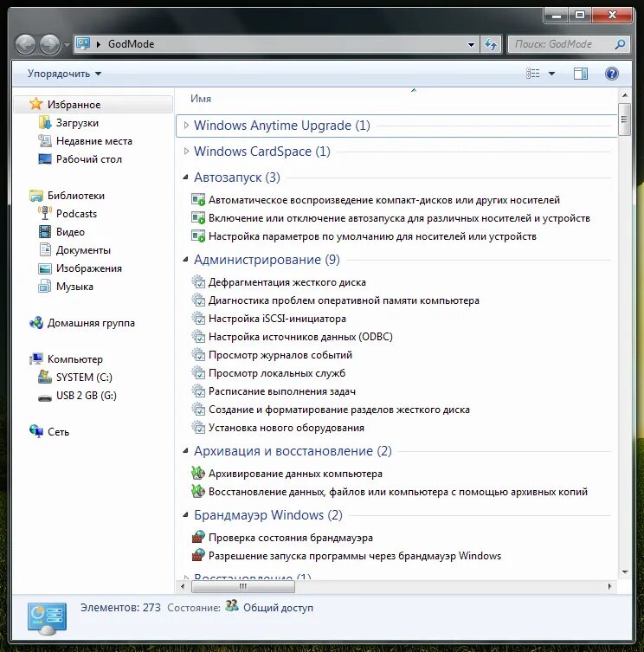The image size is (644, 652).
Task: Click the Компьютер icon in sidebar
Action: pos(36,358)
